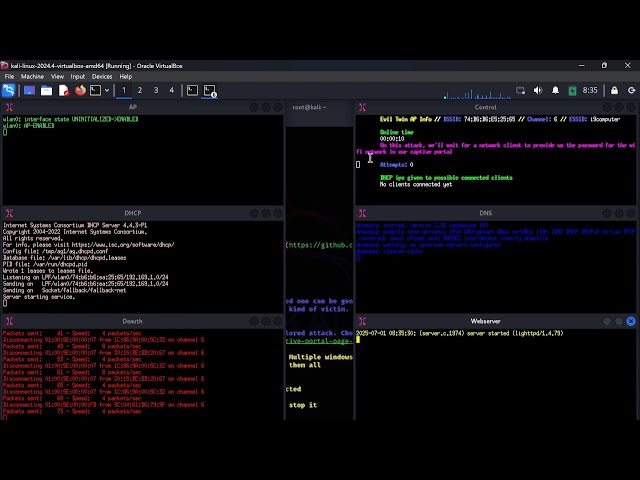Screen dimensions: 640x480
Task: Lock the screen with padlock icon
Action: pyautogui.click(x=614, y=90)
